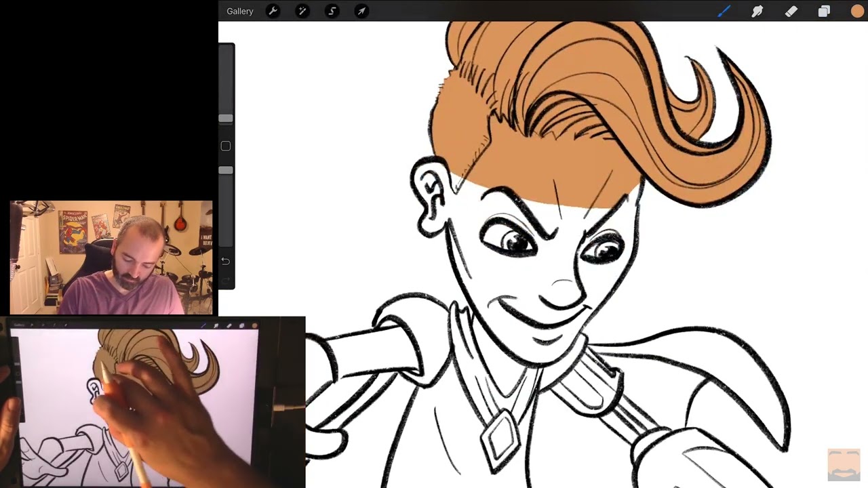Screen dimensions: 868x488
Task: Click the tablet camera overlay view
Action: [153, 402]
